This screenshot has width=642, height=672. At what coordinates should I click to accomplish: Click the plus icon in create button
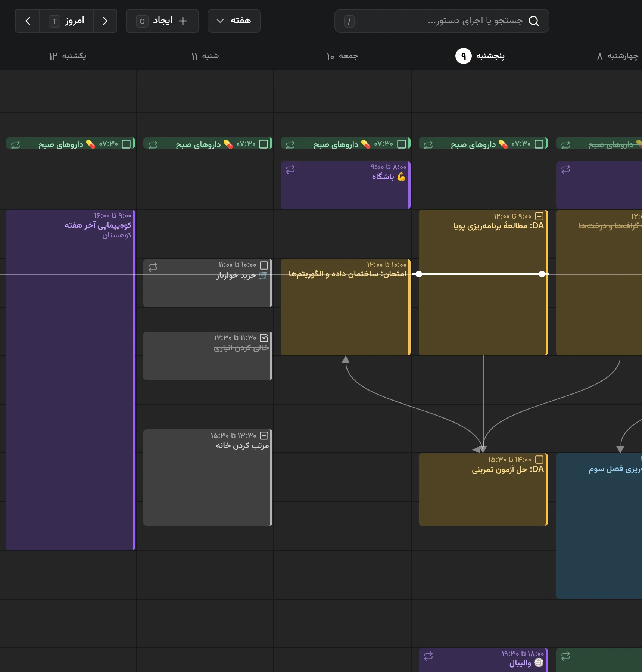[x=183, y=21]
